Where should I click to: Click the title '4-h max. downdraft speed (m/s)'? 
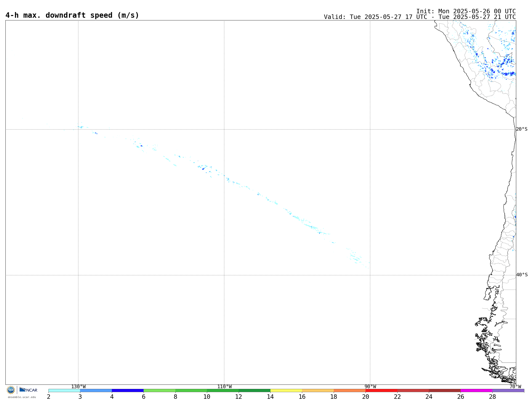click(72, 15)
